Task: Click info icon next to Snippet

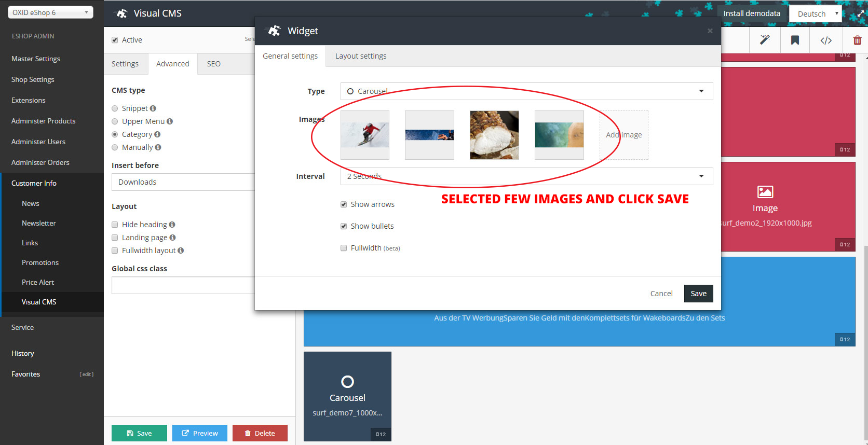Action: point(153,108)
